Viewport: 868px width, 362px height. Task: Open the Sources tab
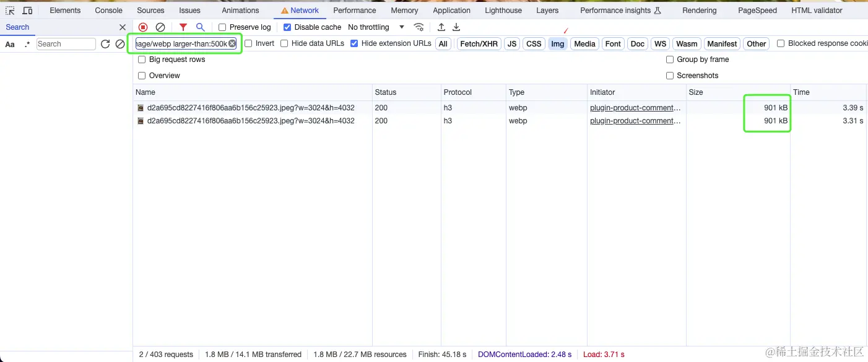[150, 11]
